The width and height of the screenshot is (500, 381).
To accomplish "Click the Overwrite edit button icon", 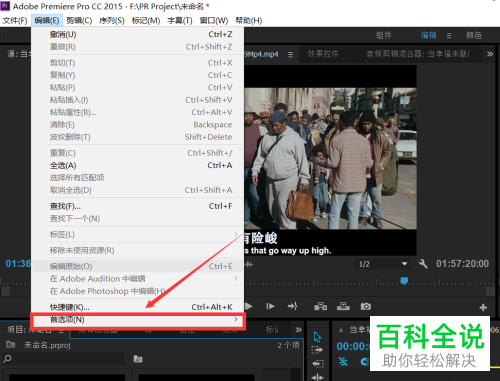I will coord(343,306).
